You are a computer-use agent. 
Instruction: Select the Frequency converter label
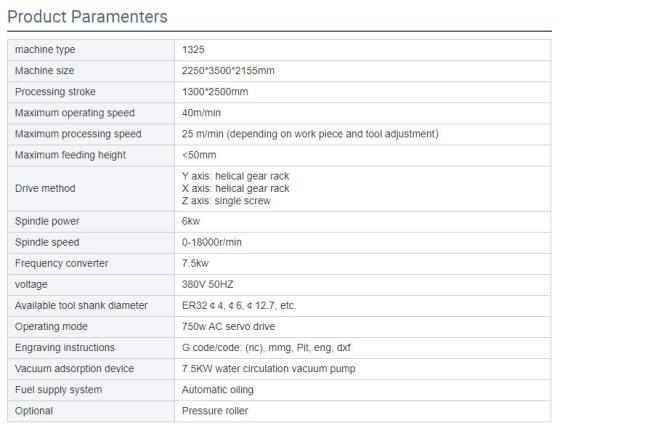click(x=62, y=263)
